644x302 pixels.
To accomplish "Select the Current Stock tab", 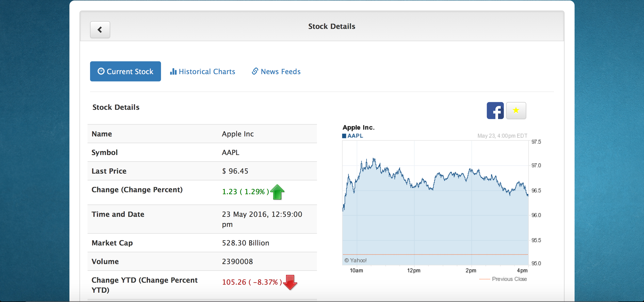I will pyautogui.click(x=125, y=72).
